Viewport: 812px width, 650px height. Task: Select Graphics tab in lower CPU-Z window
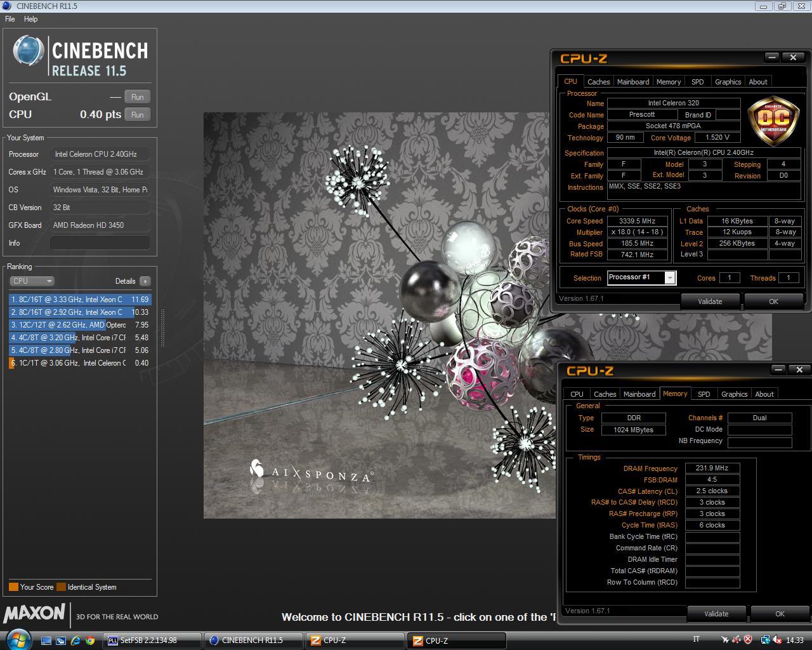coord(734,394)
